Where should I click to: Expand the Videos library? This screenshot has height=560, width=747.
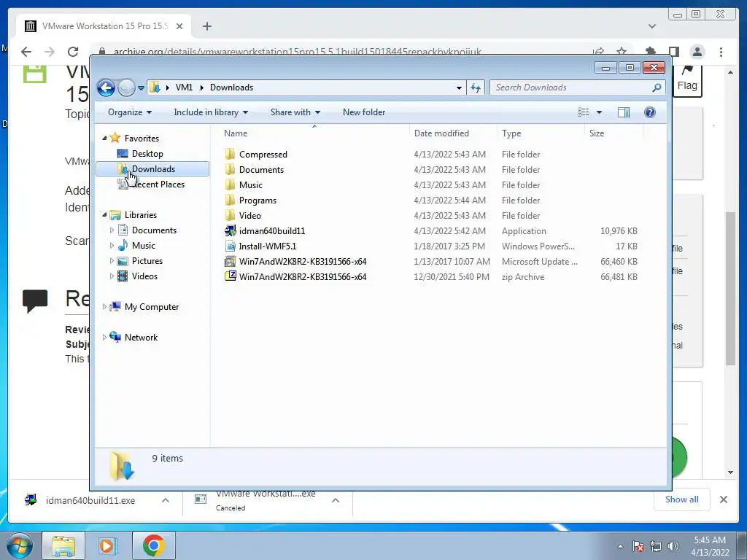click(112, 276)
